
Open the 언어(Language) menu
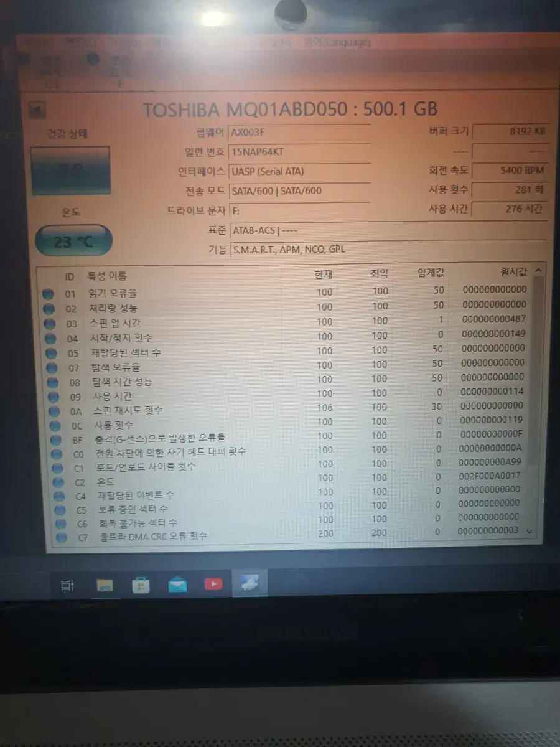coord(337,42)
